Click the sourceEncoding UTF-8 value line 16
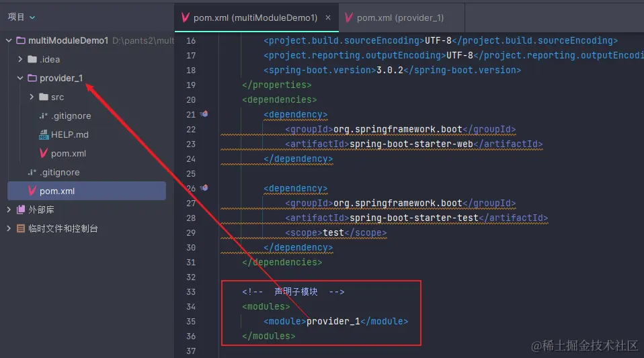The height and width of the screenshot is (358, 644). [x=438, y=41]
